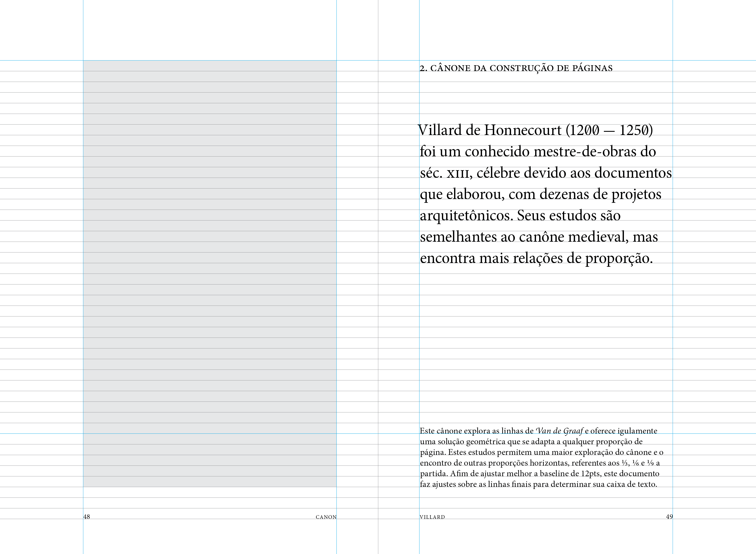Viewport: 756px width, 554px height.
Task: Click the gray placeholder box on page 48
Action: [x=210, y=273]
